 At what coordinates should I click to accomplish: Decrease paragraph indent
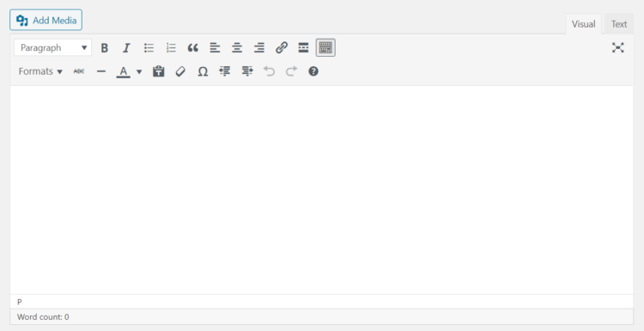point(225,71)
